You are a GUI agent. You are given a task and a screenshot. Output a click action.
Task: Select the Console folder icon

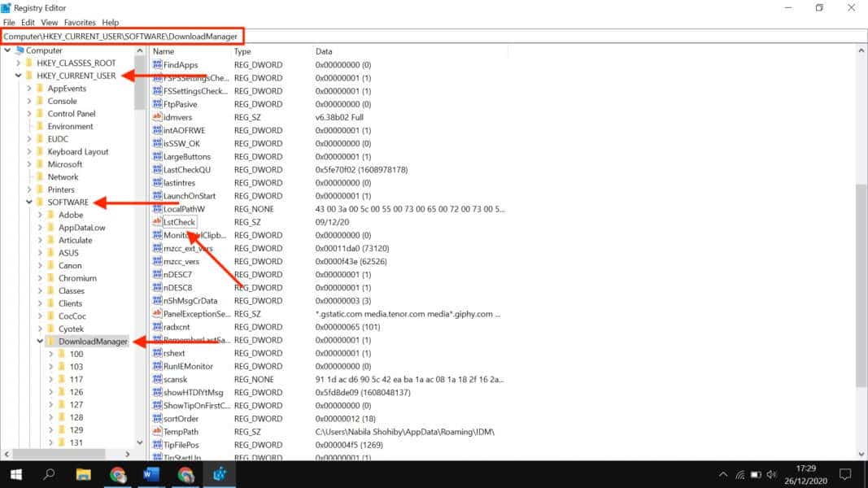coord(41,101)
